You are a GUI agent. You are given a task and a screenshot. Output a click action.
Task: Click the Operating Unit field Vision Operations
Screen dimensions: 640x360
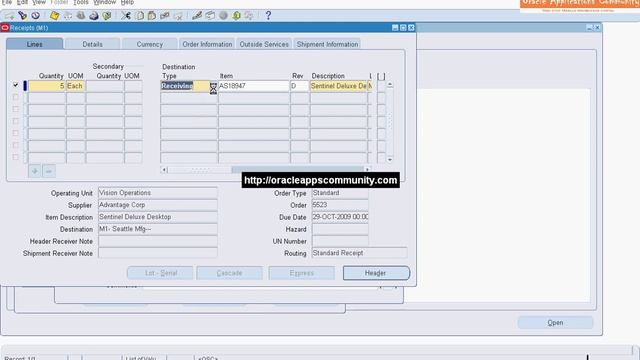(x=158, y=193)
